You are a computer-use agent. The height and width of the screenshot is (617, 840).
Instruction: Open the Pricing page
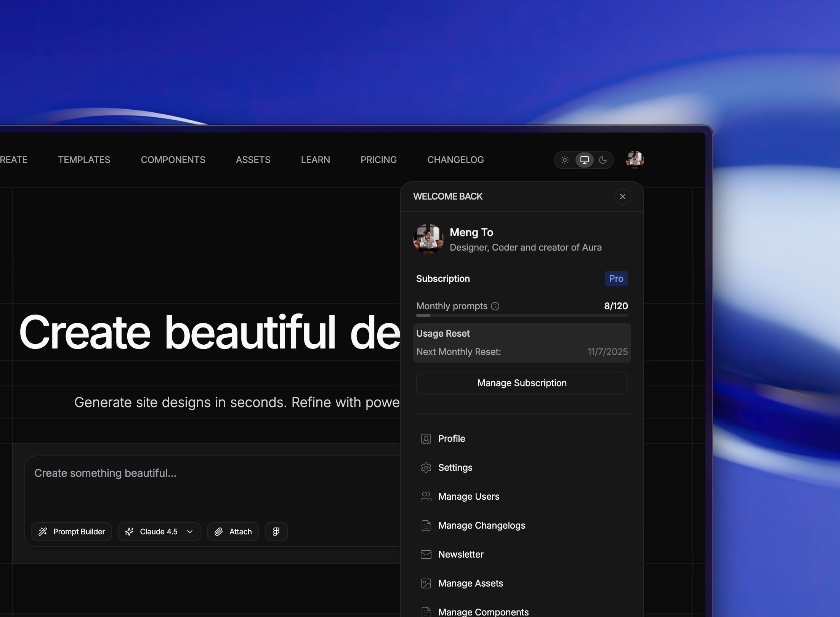[x=378, y=160]
